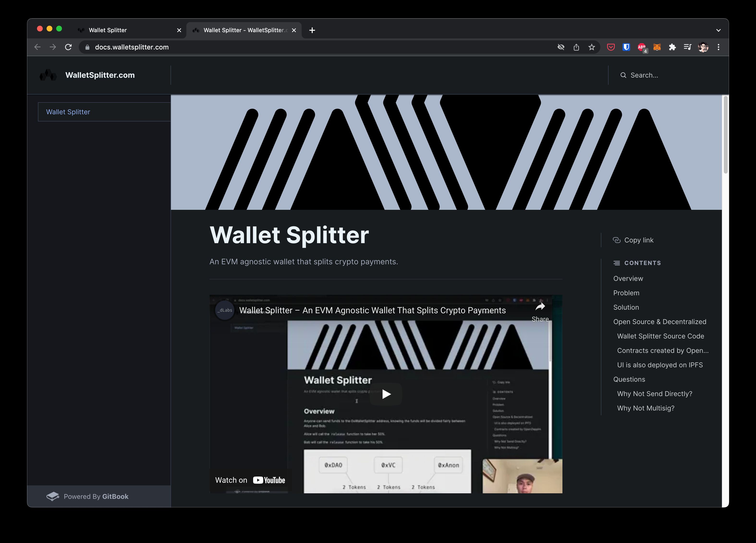Click the lock icon in address bar
Viewport: 756px width, 543px height.
[x=87, y=47]
